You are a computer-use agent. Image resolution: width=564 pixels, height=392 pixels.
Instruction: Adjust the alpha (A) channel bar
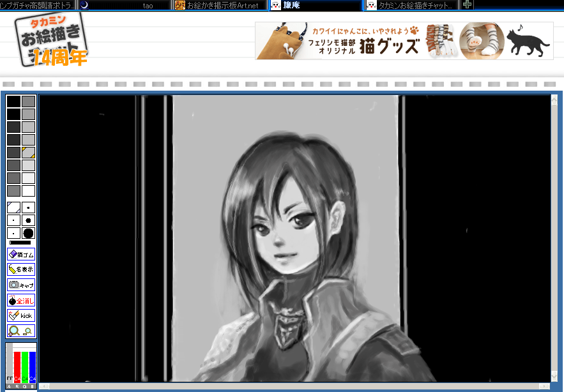10,363
